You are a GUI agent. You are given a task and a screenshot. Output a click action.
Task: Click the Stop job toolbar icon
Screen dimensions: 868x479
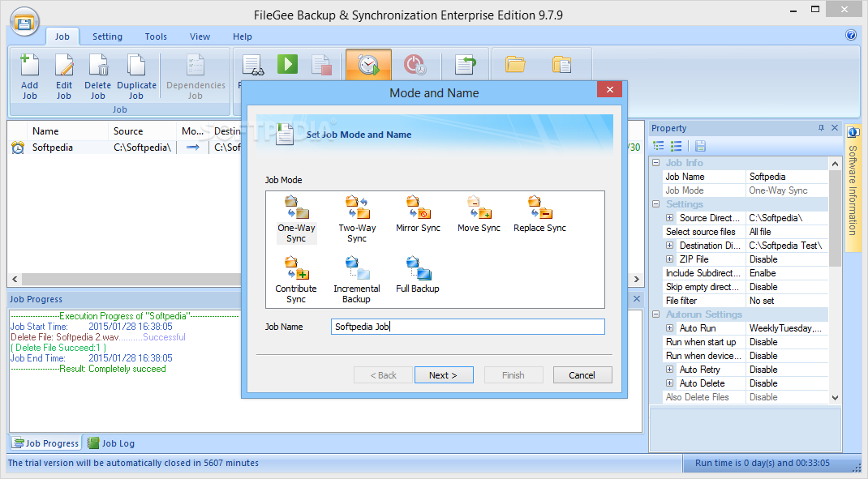[x=321, y=64]
